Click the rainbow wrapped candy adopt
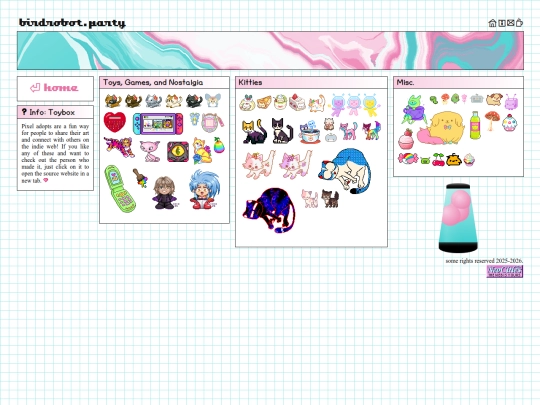Image resolution: width=540 pixels, height=405 pixels. tap(408, 158)
